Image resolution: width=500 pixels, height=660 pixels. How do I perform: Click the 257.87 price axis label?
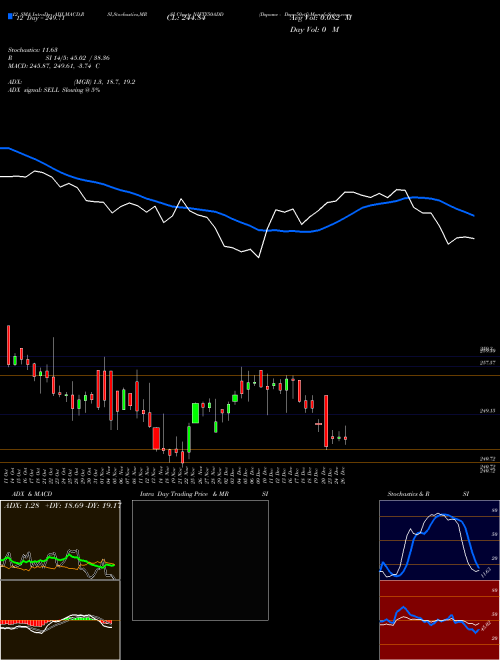(488, 362)
